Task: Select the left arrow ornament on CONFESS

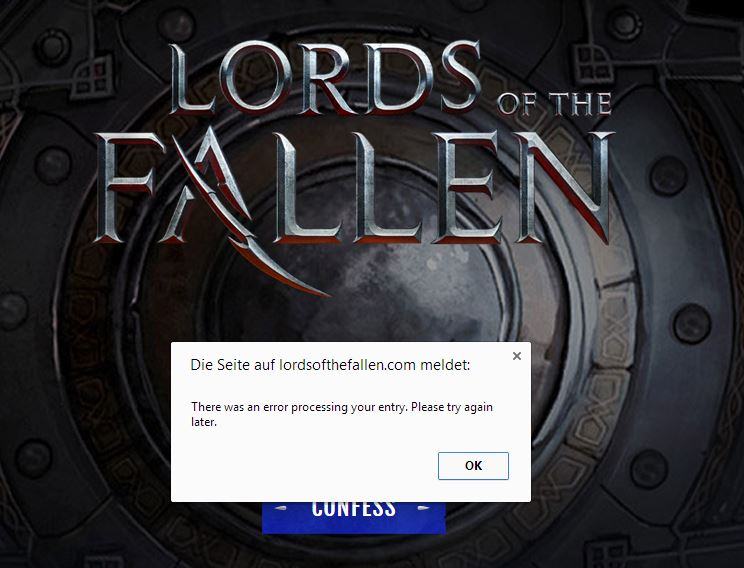Action: click(x=281, y=508)
